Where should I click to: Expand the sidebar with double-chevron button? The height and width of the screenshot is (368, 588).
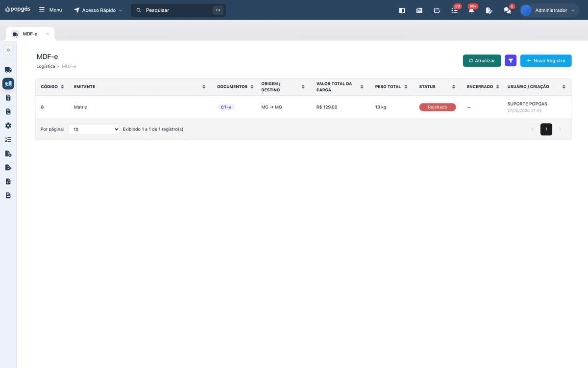(8, 50)
